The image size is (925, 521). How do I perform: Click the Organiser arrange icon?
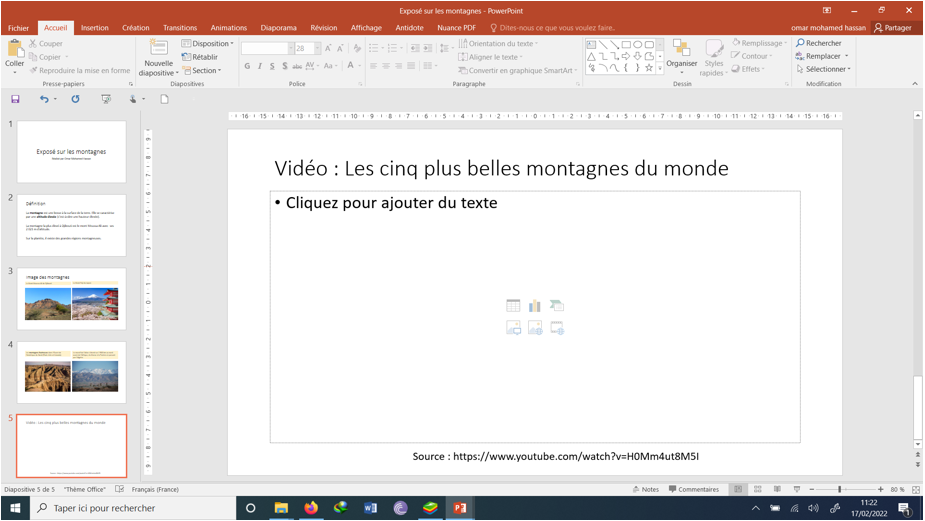click(681, 54)
